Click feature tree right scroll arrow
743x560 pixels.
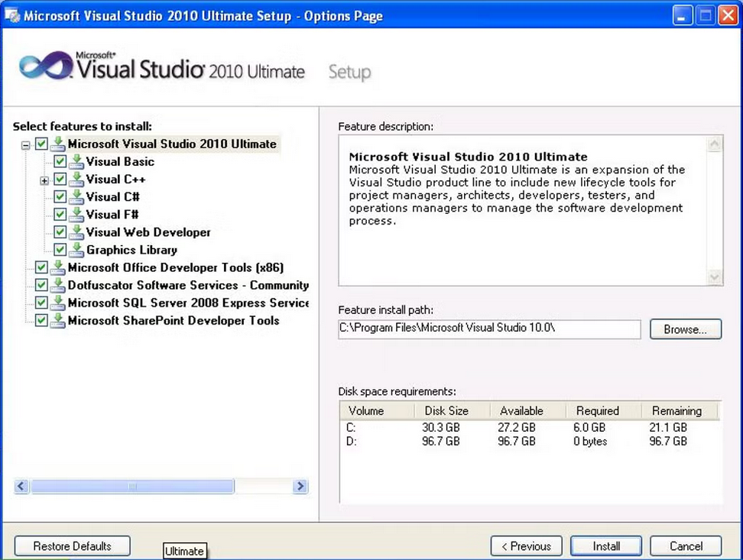coord(300,486)
